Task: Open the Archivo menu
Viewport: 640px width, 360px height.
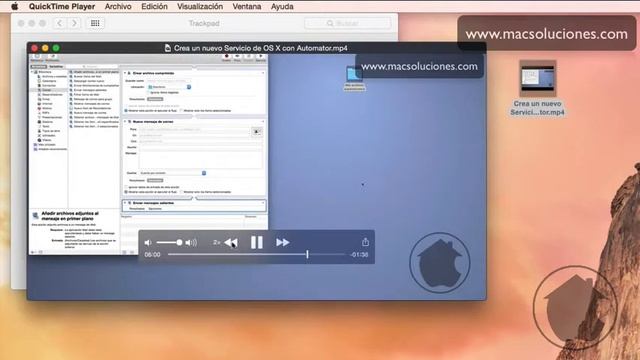Action: pos(118,7)
